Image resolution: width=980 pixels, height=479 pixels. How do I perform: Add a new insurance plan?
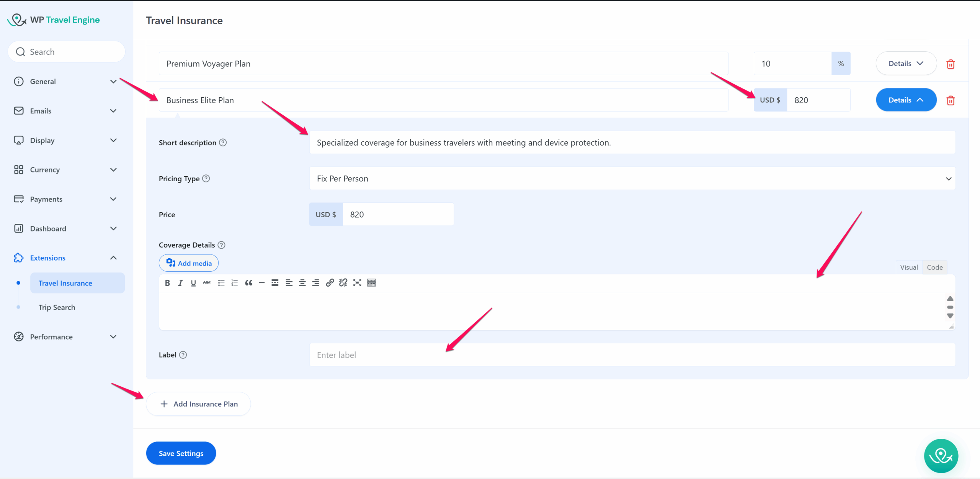[x=198, y=404]
